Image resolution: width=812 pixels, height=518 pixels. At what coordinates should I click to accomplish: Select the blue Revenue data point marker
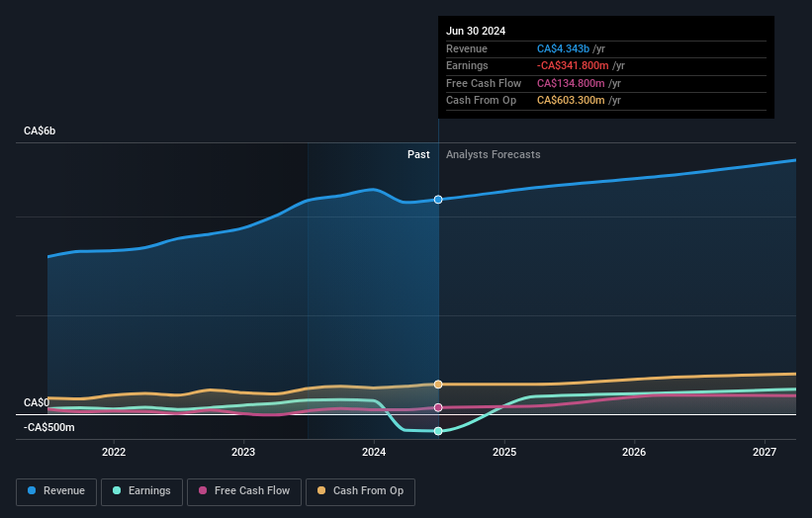click(438, 200)
